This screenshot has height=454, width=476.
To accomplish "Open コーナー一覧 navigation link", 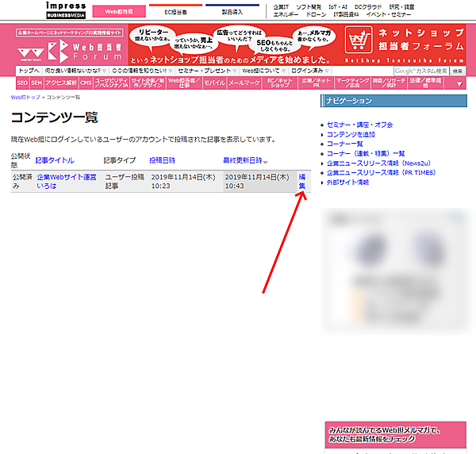I will tap(345, 144).
